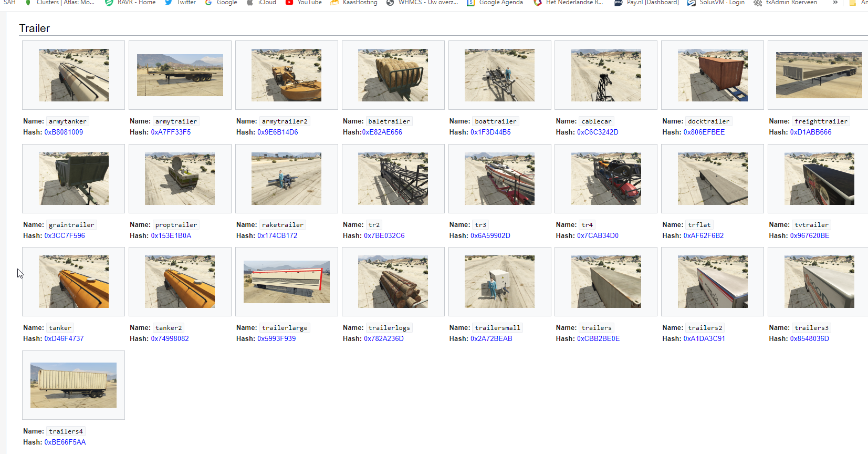
Task: Open the RAVK - Home bookmark
Action: coord(130,3)
